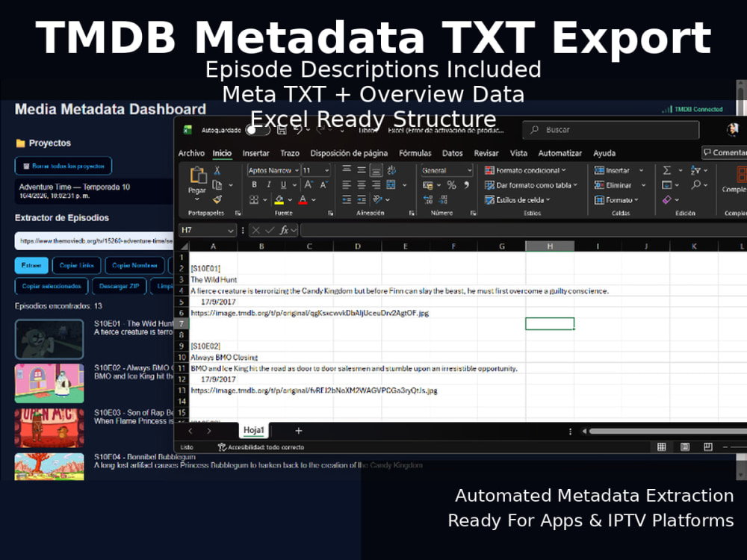Click the Copiar Links button
747x560 pixels.
pos(77,265)
